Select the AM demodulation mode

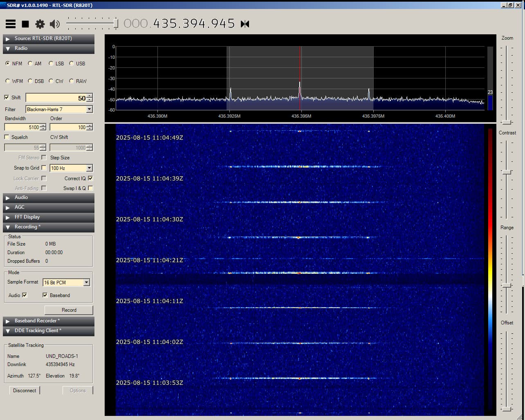tap(31, 64)
